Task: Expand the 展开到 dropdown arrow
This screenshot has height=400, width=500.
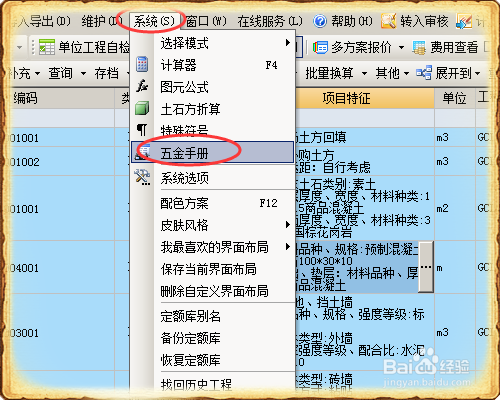Action: pyautogui.click(x=478, y=73)
